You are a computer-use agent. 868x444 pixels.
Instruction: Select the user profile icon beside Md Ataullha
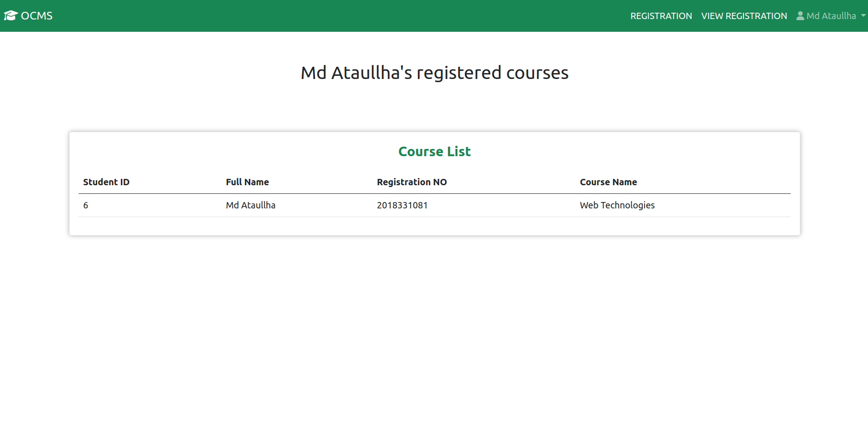800,15
